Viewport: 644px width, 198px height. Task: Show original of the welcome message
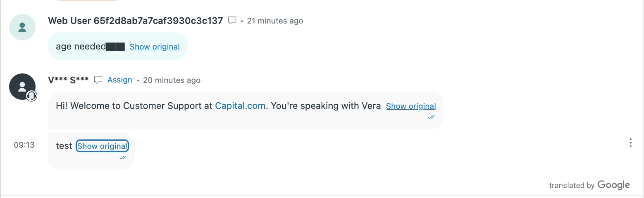click(x=411, y=106)
